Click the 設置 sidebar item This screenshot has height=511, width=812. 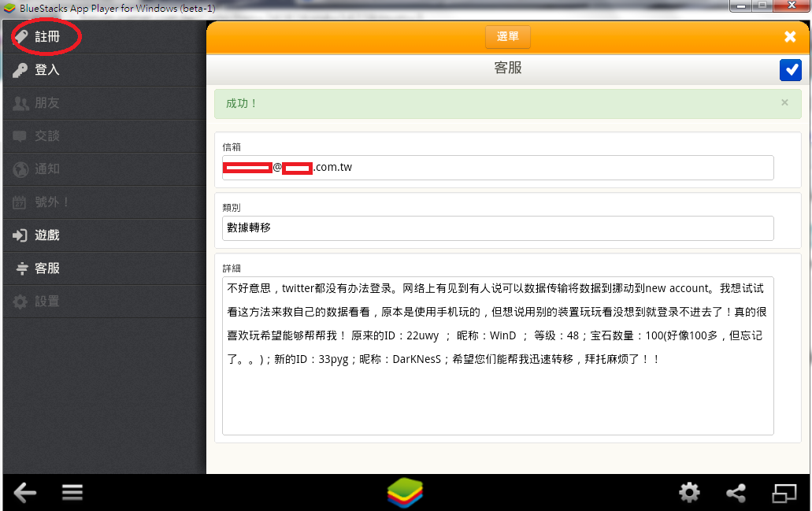[47, 302]
